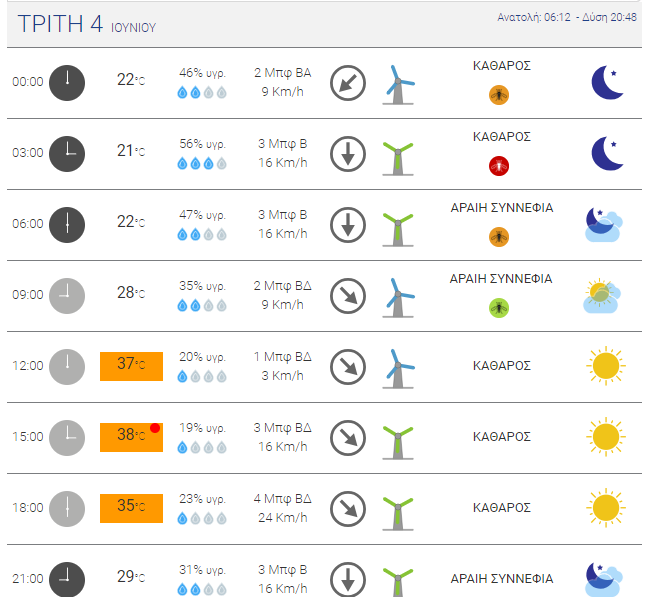Click the orange mosquito icon at 00:00

click(499, 95)
